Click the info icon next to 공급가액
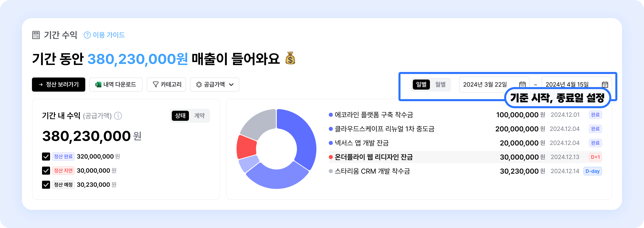Image resolution: width=644 pixels, height=228 pixels. point(118,116)
